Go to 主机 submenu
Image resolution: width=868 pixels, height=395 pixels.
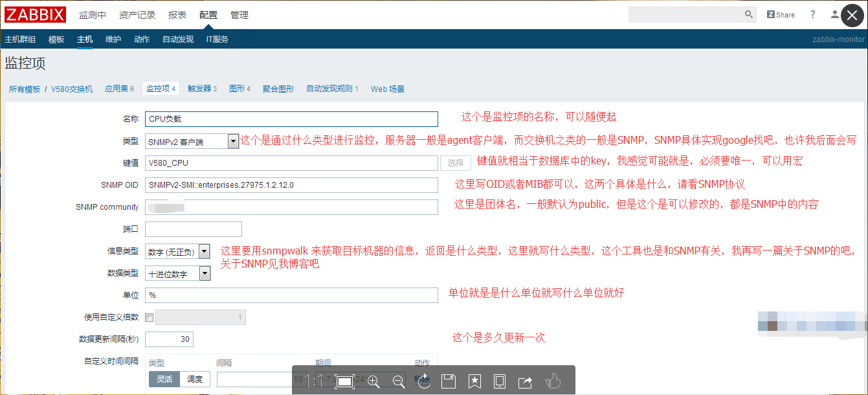(x=85, y=39)
